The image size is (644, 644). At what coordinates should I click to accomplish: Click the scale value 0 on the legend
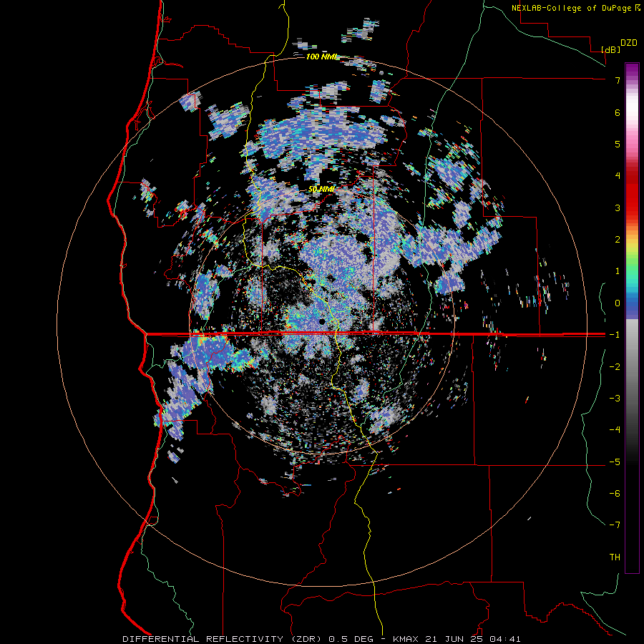coord(618,303)
